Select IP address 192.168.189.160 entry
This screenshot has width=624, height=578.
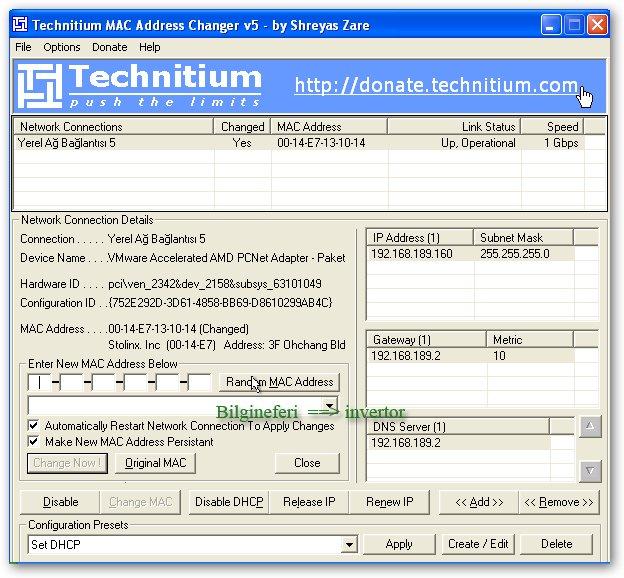tap(411, 254)
